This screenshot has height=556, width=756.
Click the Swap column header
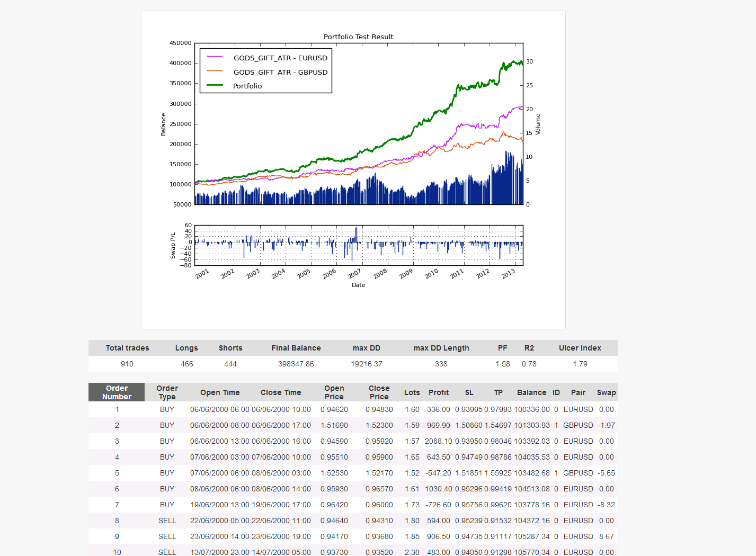tap(607, 392)
